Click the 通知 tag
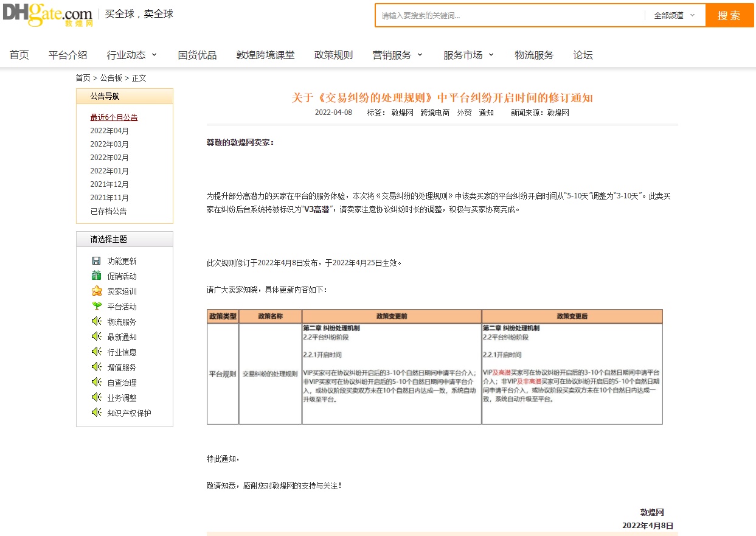Image resolution: width=756 pixels, height=536 pixels. pos(487,113)
